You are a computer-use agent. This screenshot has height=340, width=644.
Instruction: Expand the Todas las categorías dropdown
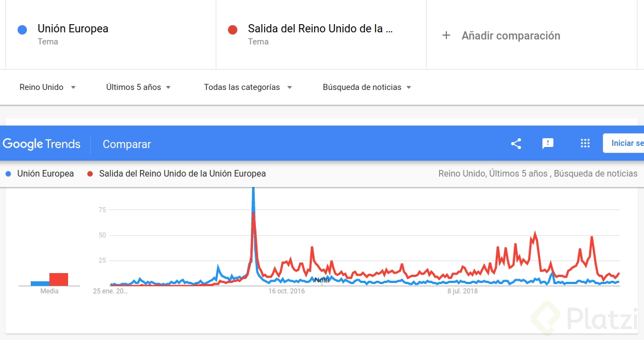[x=248, y=87]
